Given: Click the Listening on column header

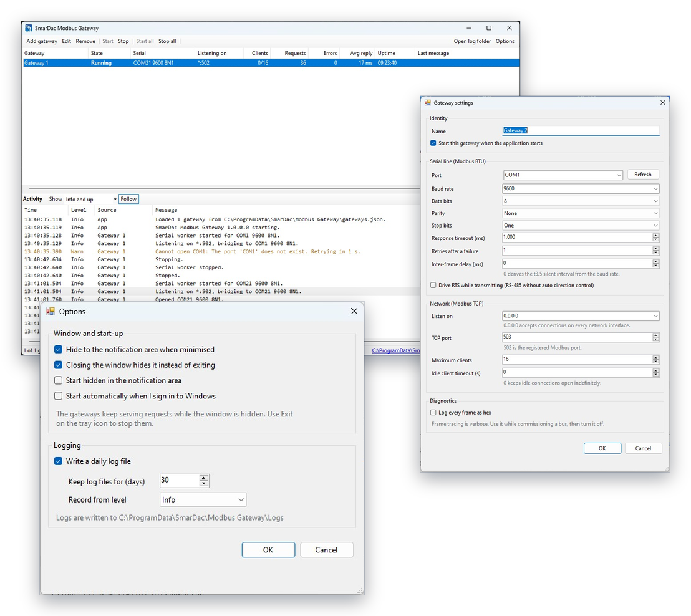Looking at the screenshot, I should (x=219, y=53).
